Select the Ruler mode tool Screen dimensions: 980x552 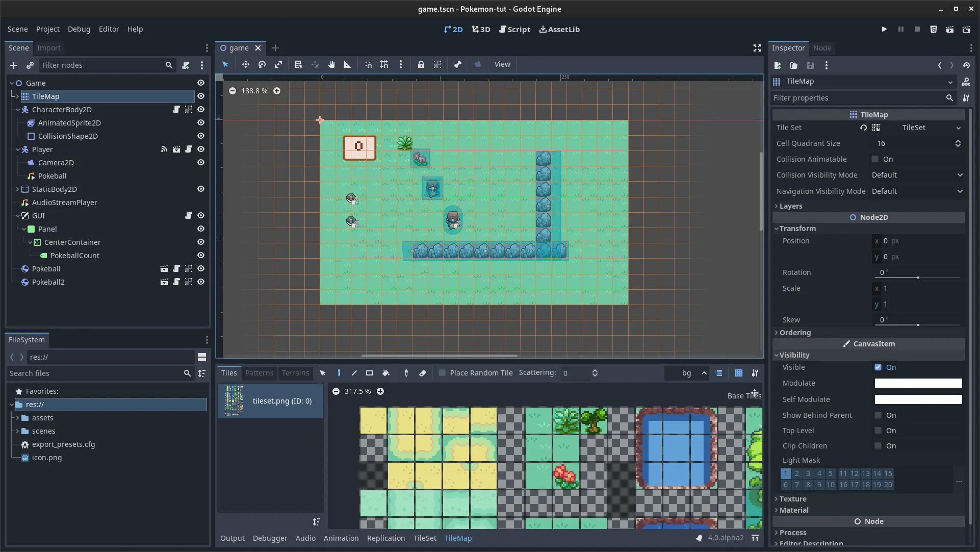[347, 64]
